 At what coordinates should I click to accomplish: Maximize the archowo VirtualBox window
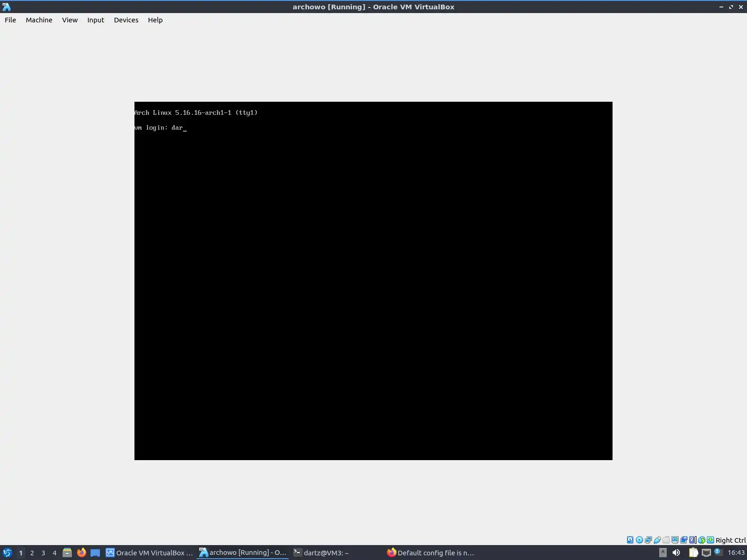tap(731, 7)
